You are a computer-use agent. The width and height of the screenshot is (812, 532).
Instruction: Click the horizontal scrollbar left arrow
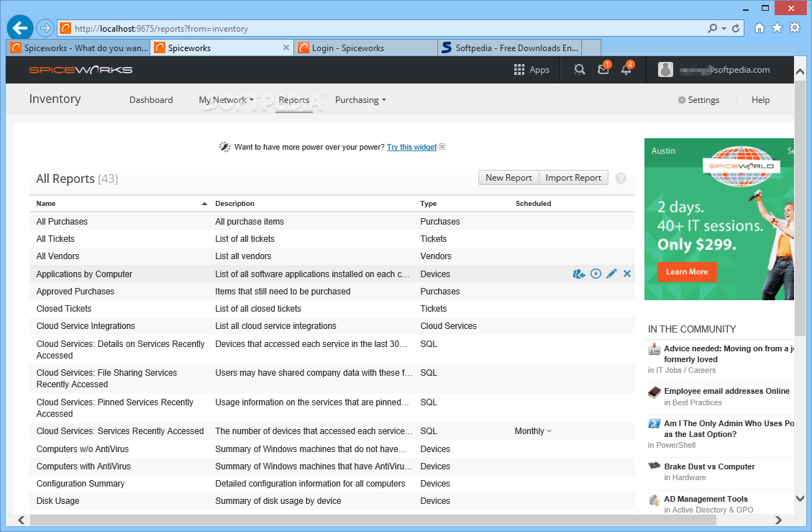(x=22, y=520)
